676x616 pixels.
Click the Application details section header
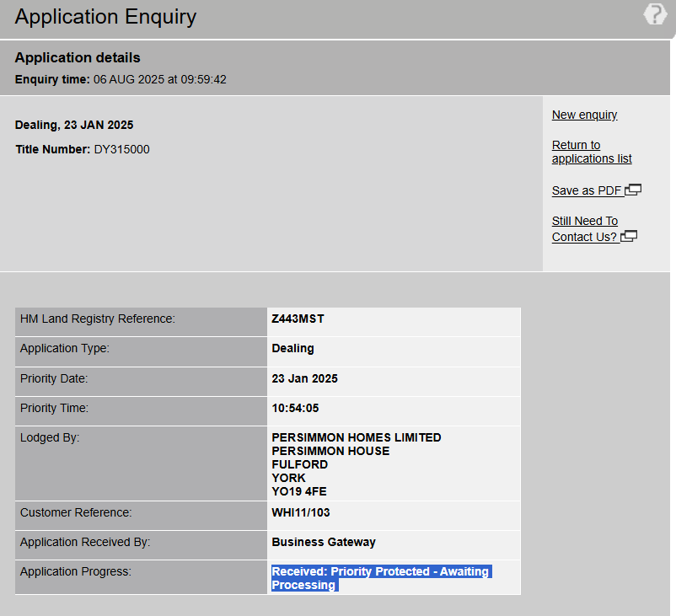pyautogui.click(x=78, y=58)
